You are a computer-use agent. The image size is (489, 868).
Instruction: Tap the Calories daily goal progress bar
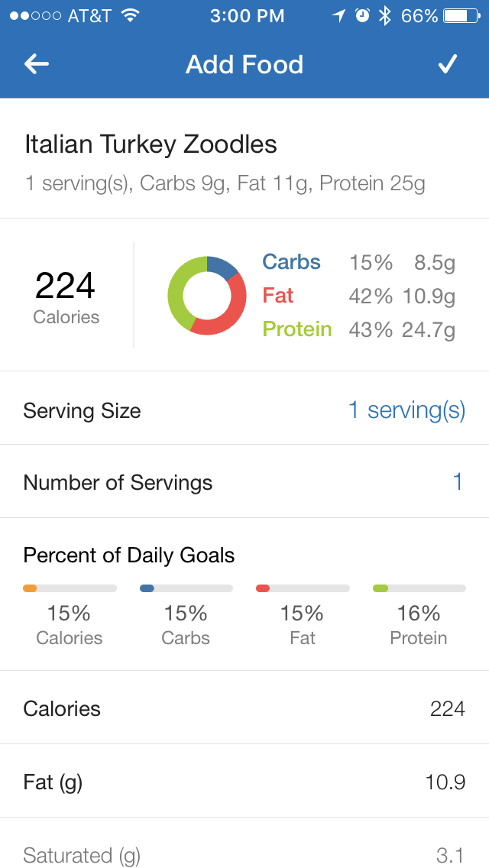70,588
